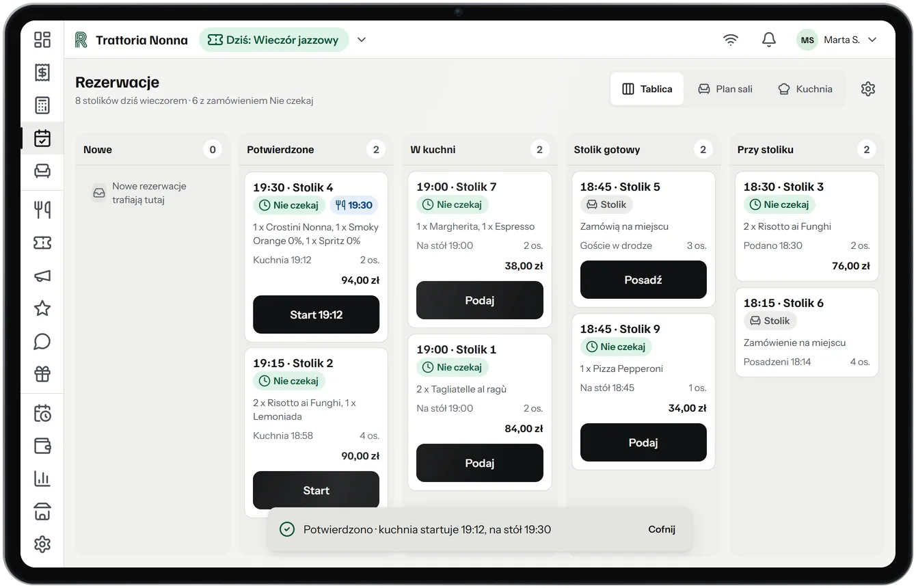Click the Nowe column count badge showing 0
Image resolution: width=916 pixels, height=588 pixels.
coord(213,150)
